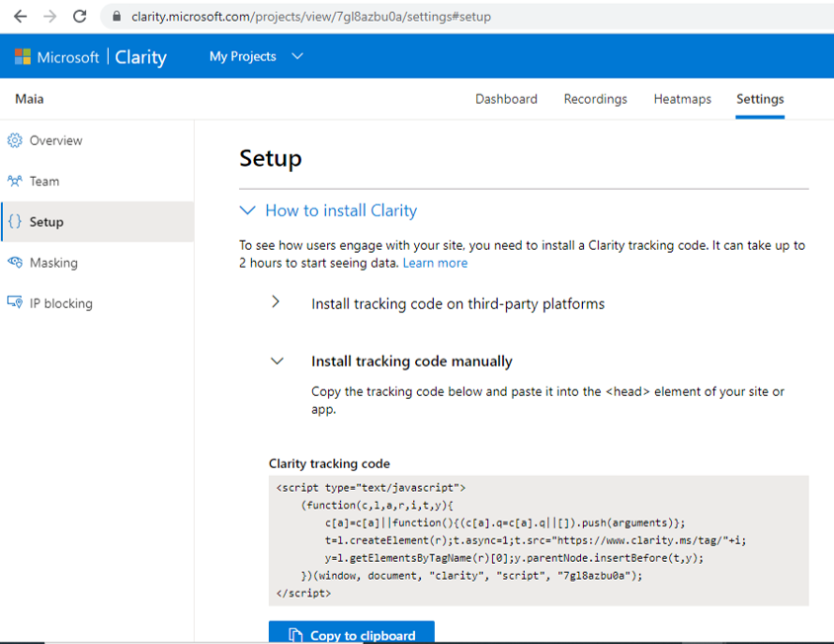
Task: Click the Copy to clipboard button
Action: (352, 632)
